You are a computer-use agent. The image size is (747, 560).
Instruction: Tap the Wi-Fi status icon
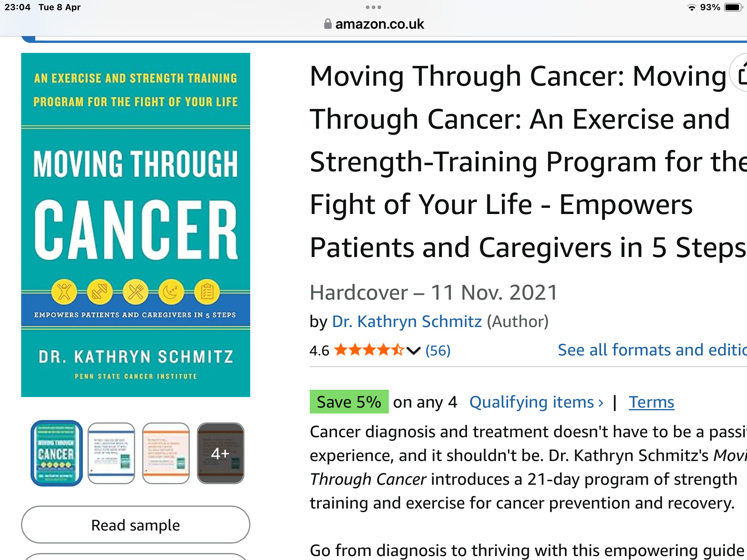coord(691,7)
